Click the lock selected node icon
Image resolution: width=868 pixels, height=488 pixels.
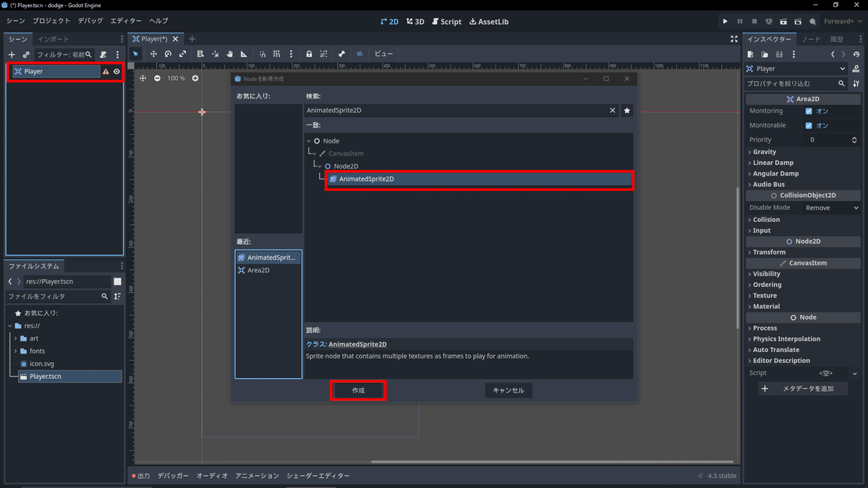tap(309, 53)
